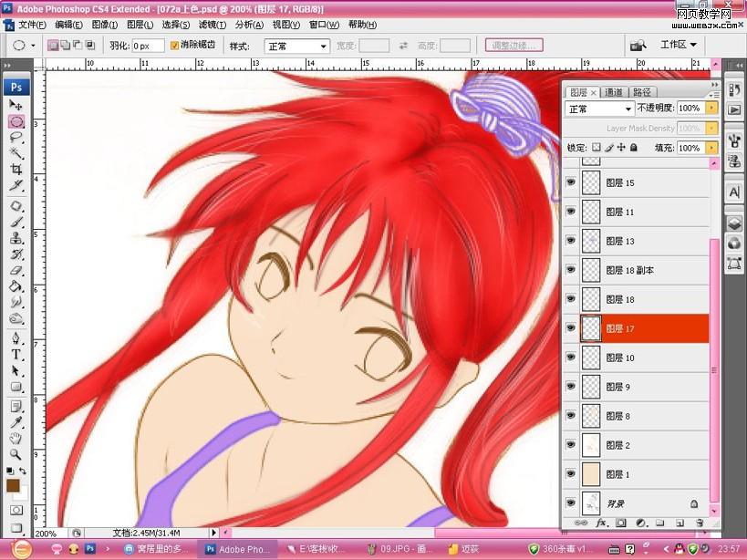Select the Move tool
This screenshot has height=560, width=747.
click(16, 105)
